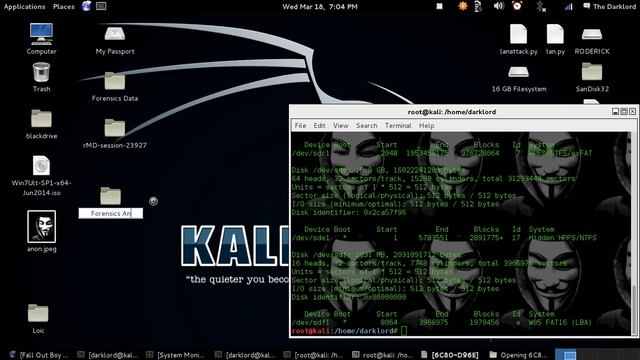The height and width of the screenshot is (360, 640).
Task: Open the Applications menu
Action: click(24, 7)
